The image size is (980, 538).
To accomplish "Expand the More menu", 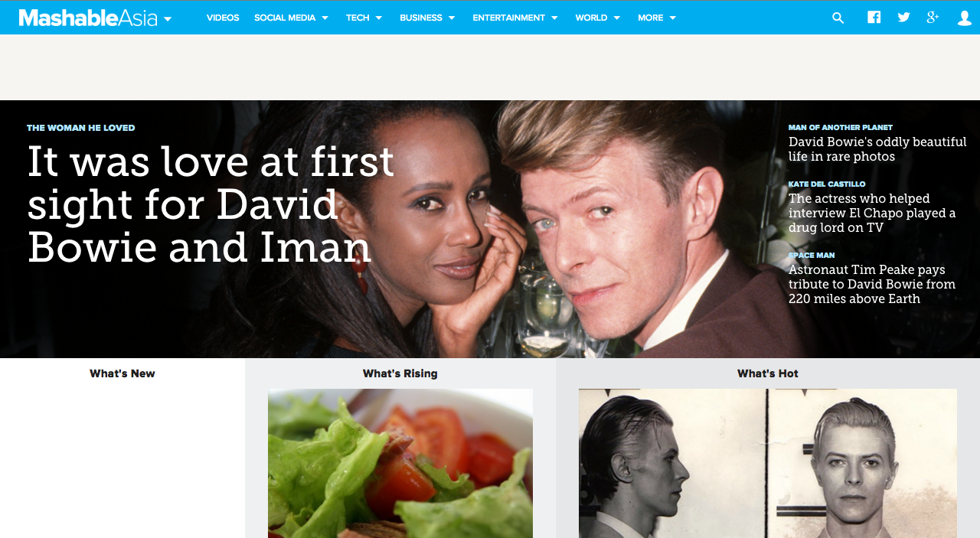I will tap(657, 18).
